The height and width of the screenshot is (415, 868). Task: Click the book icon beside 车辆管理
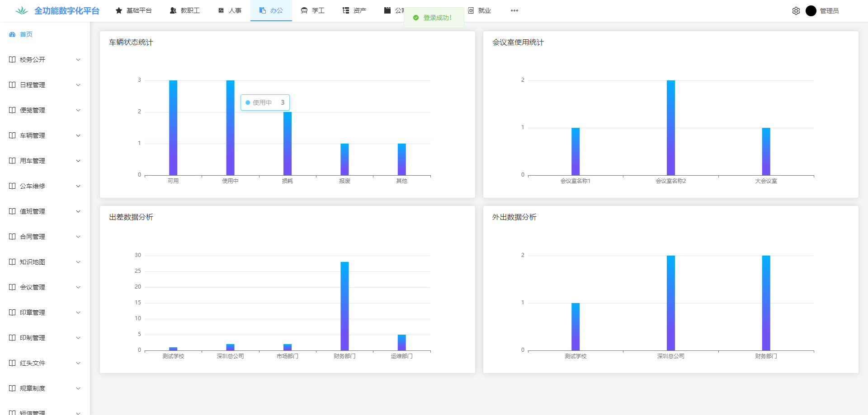[12, 135]
